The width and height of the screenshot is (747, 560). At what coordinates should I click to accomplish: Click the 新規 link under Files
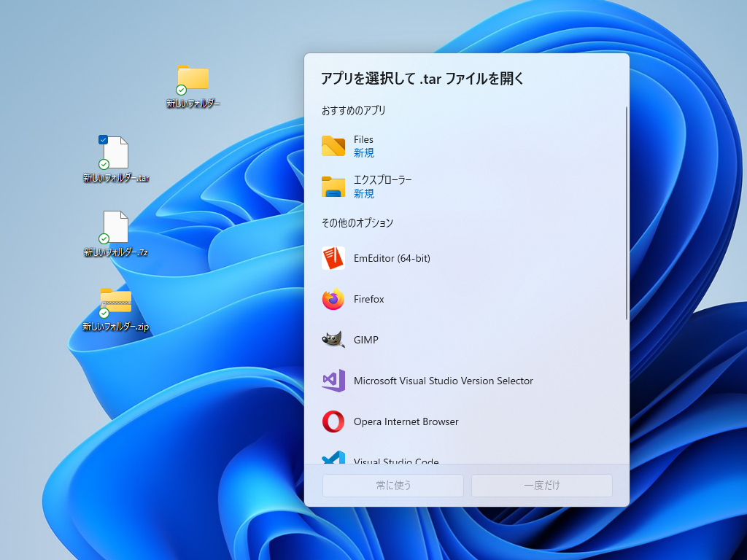[x=363, y=153]
